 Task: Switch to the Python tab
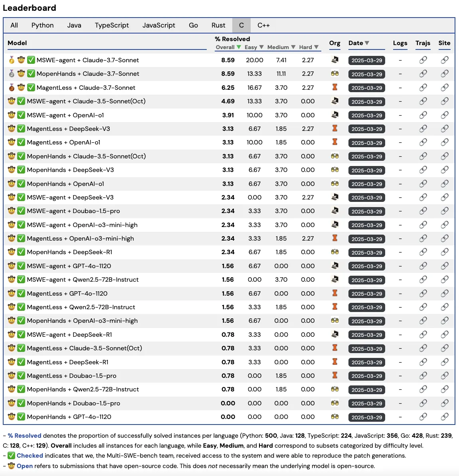click(43, 25)
